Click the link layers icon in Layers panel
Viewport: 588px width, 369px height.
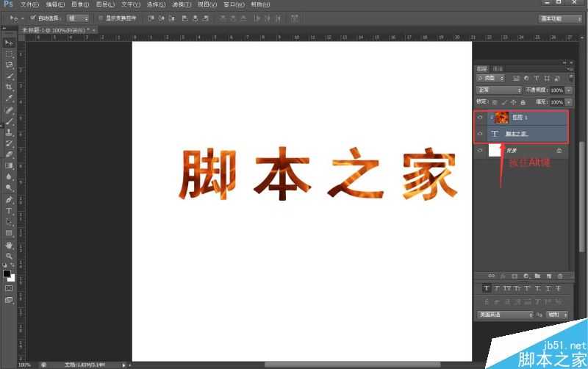(x=491, y=275)
